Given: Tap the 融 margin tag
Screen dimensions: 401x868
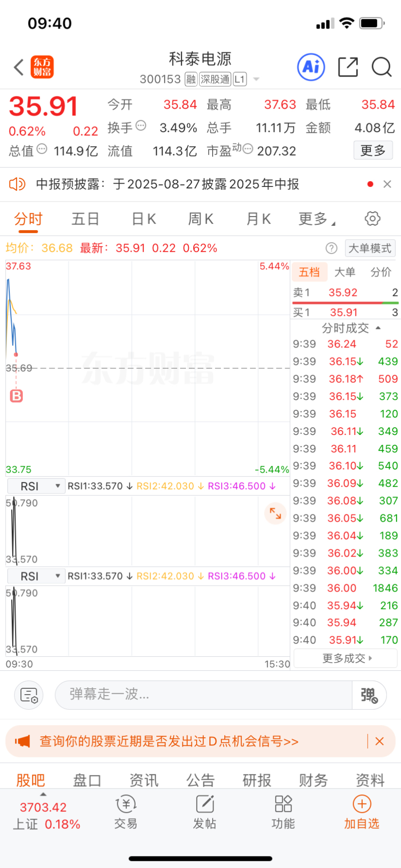Looking at the screenshot, I should pyautogui.click(x=191, y=79).
